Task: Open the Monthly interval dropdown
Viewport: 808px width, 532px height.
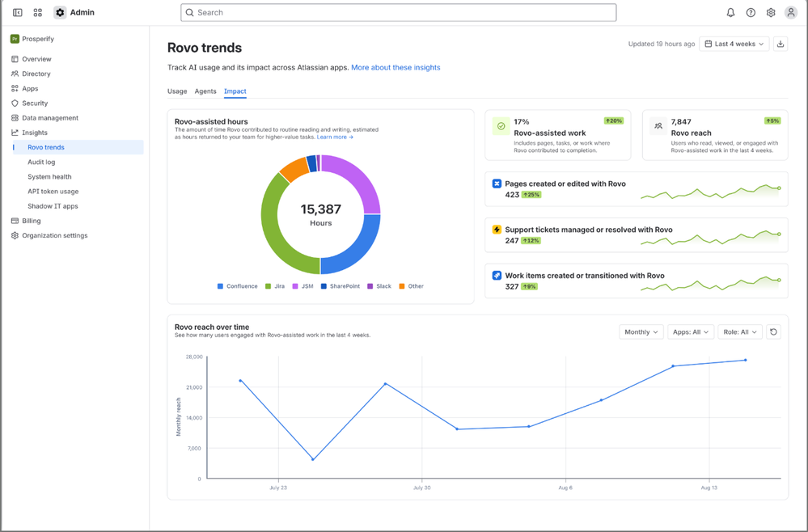Action: [x=641, y=331]
